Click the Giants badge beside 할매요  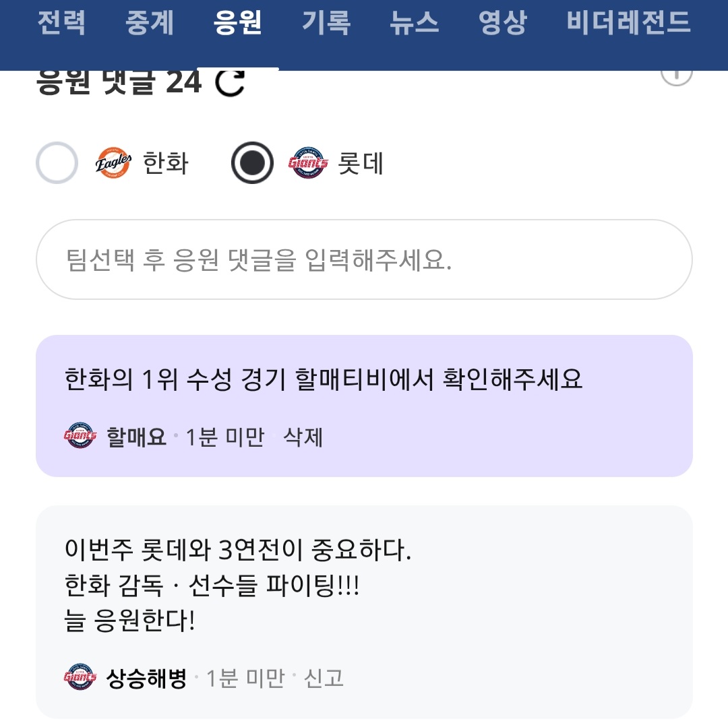click(80, 437)
